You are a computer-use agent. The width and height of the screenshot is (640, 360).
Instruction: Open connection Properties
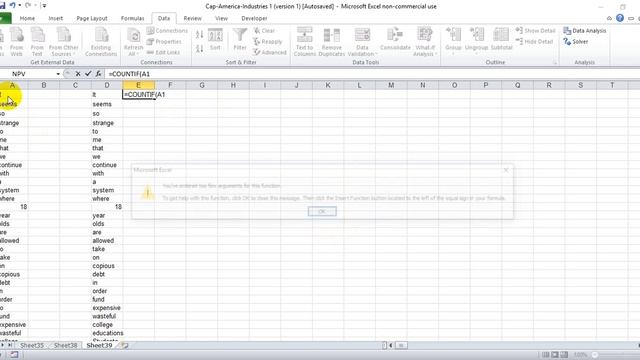click(164, 42)
